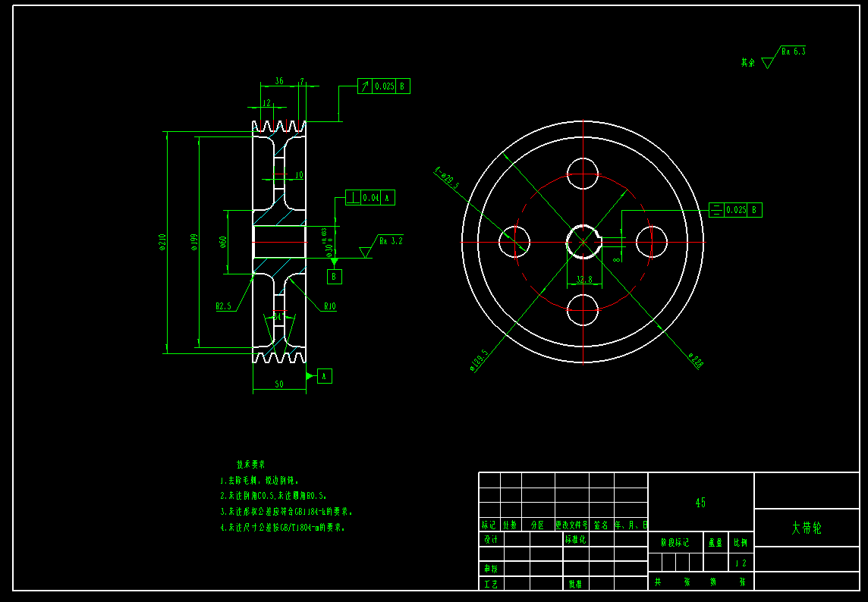This screenshot has width=868, height=602.
Task: Click the 比例 cell
Action: pos(741,543)
